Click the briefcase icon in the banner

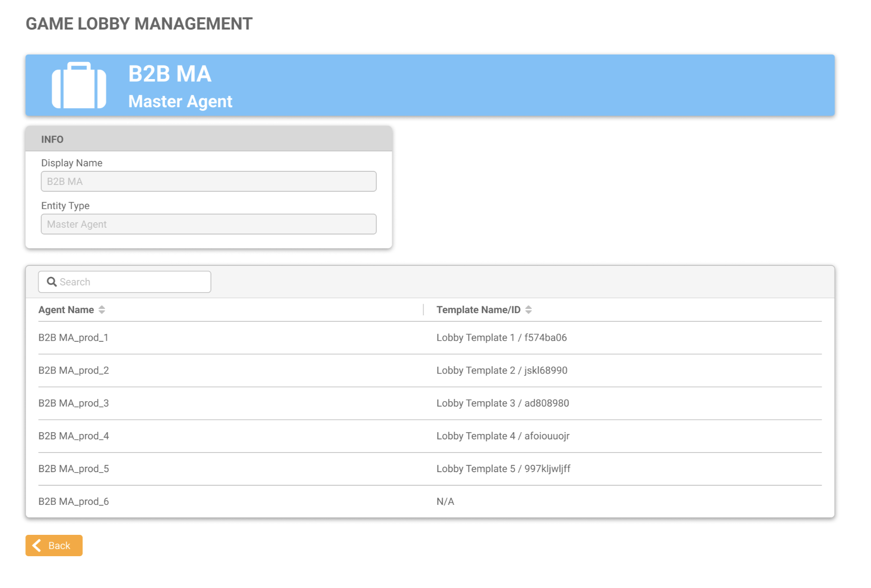click(x=79, y=85)
